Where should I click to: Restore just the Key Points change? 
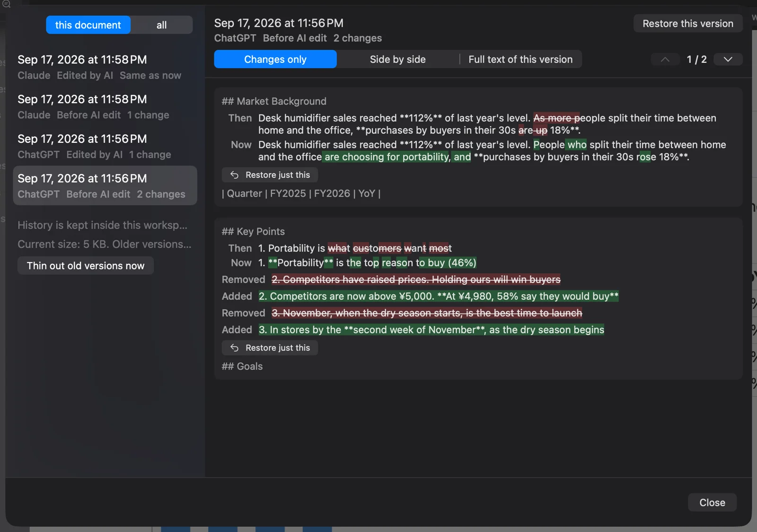270,348
